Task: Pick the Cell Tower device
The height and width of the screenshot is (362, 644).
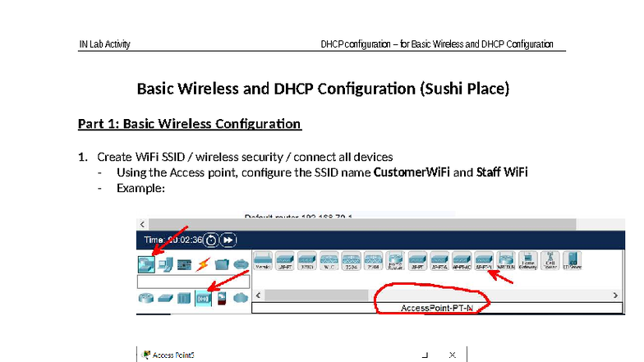Action: point(550,261)
